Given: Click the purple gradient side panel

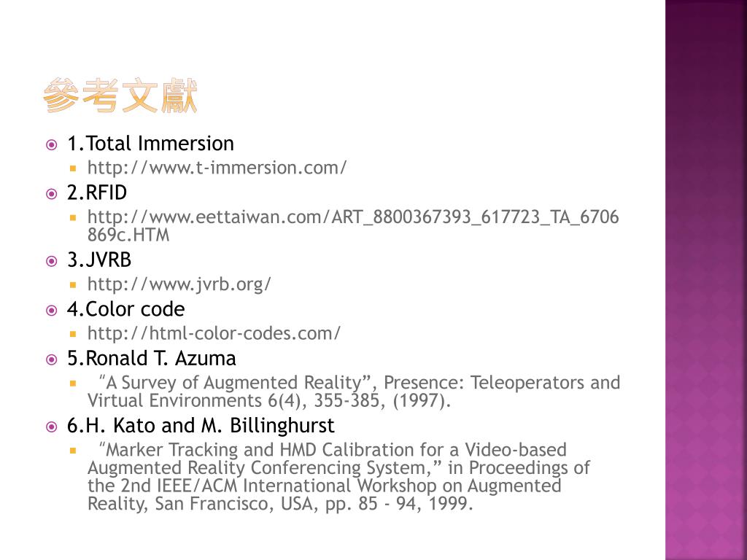Looking at the screenshot, I should point(706,280).
